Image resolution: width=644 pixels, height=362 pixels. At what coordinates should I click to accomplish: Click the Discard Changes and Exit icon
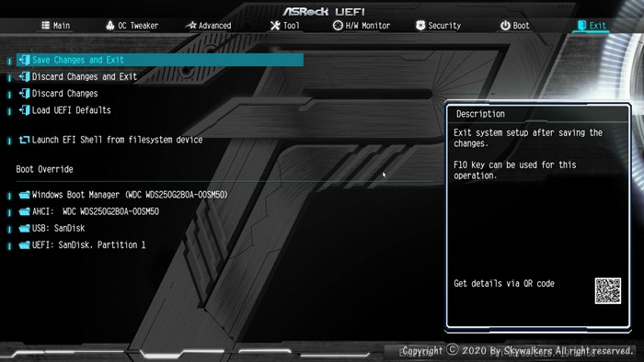24,76
